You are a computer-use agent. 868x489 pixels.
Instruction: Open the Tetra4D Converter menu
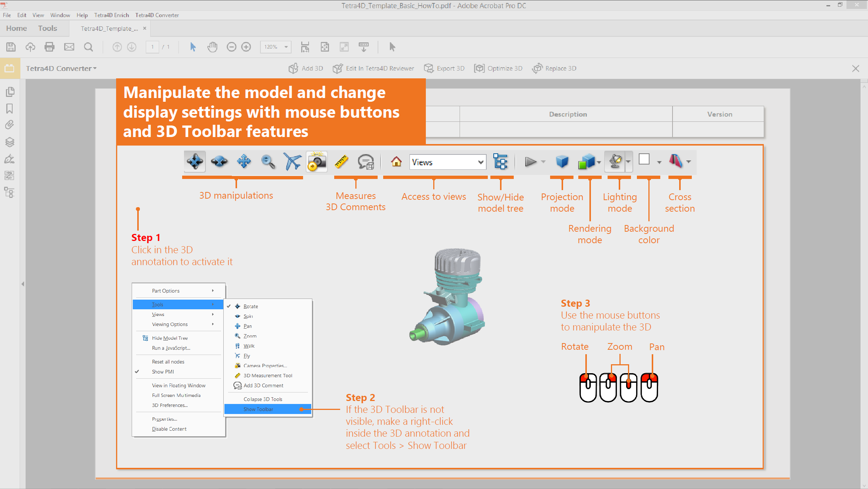157,15
